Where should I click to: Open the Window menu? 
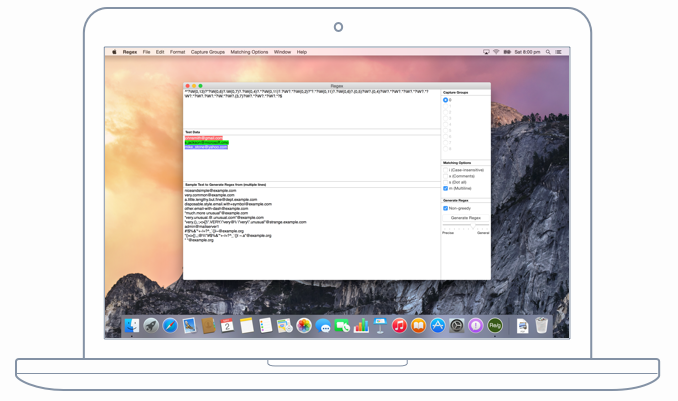click(282, 52)
